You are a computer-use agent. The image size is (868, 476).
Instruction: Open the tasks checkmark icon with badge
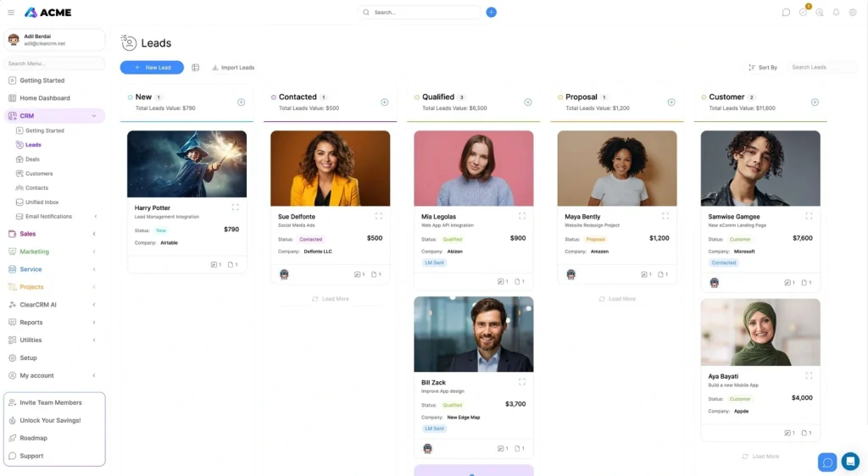pyautogui.click(x=804, y=12)
